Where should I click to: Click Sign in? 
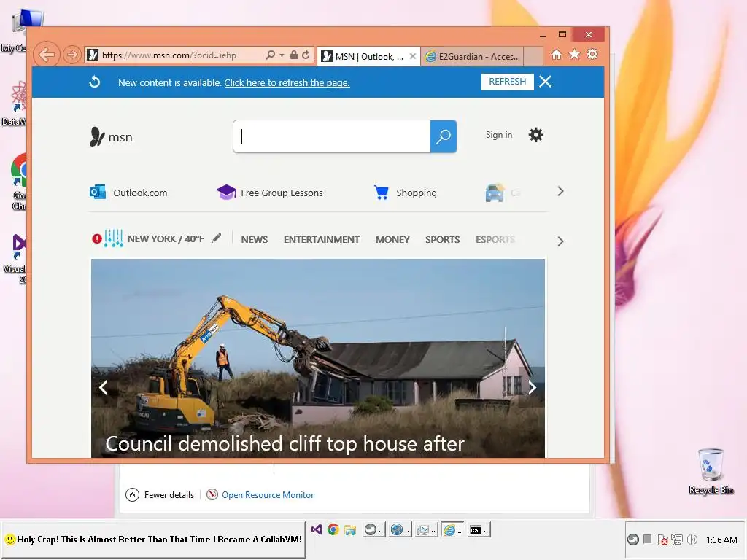(x=499, y=135)
